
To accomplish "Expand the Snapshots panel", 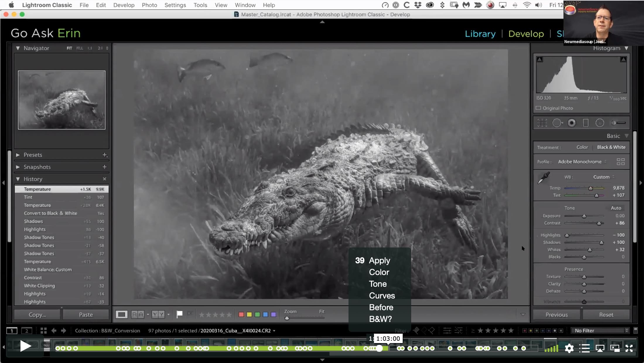I will pos(18,167).
